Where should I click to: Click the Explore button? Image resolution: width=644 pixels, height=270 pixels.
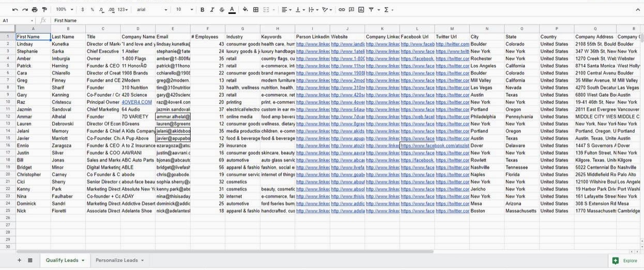[x=625, y=261]
